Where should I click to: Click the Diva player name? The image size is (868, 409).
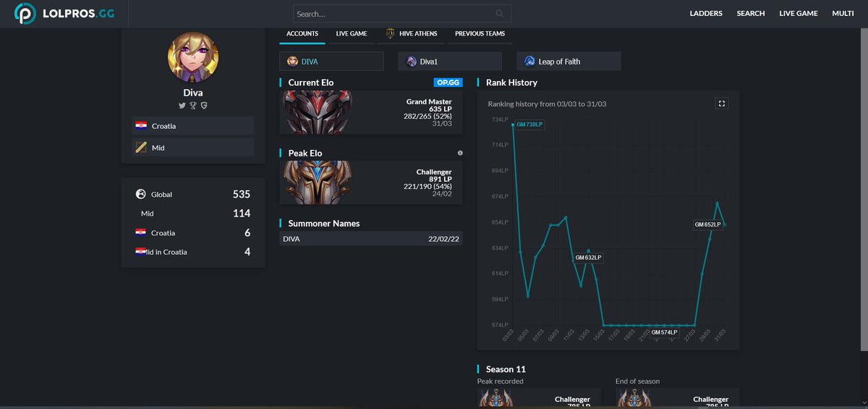193,93
